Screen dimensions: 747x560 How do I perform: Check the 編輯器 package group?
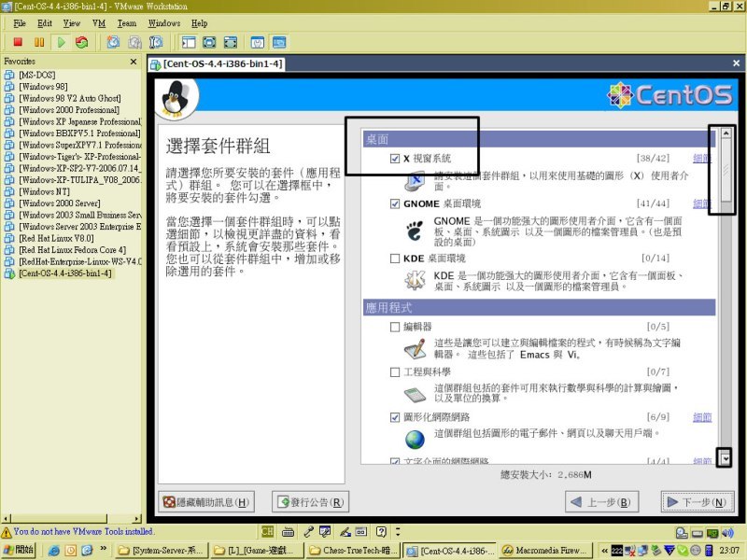click(394, 328)
